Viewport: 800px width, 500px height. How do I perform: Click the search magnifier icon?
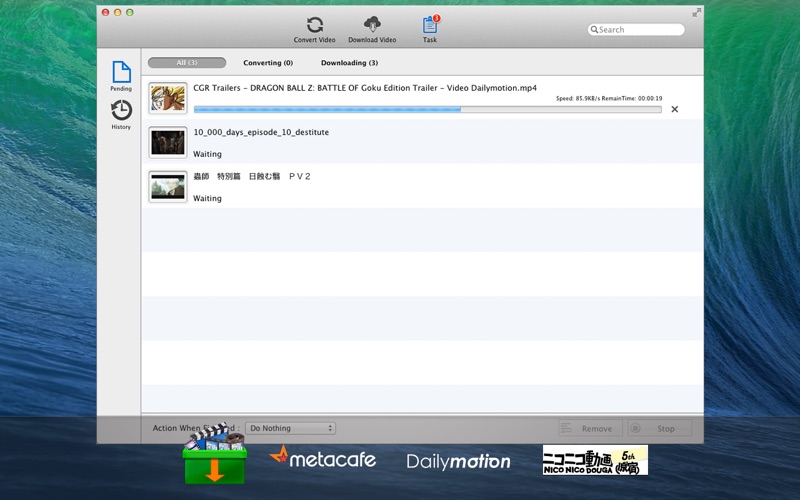[x=594, y=30]
